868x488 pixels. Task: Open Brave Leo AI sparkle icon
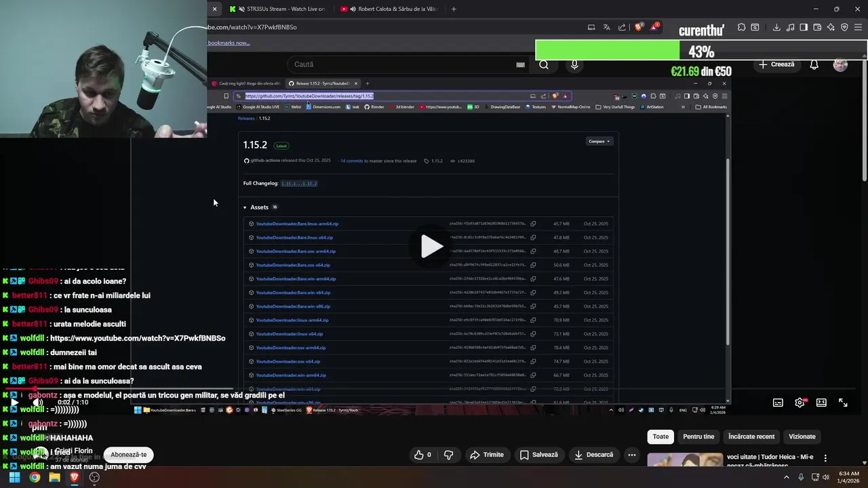tap(831, 27)
